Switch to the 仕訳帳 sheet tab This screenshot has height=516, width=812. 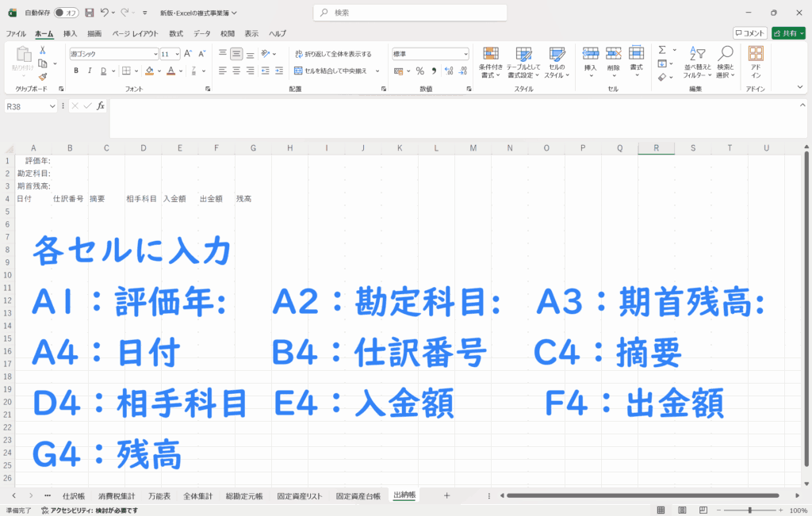pos(73,495)
